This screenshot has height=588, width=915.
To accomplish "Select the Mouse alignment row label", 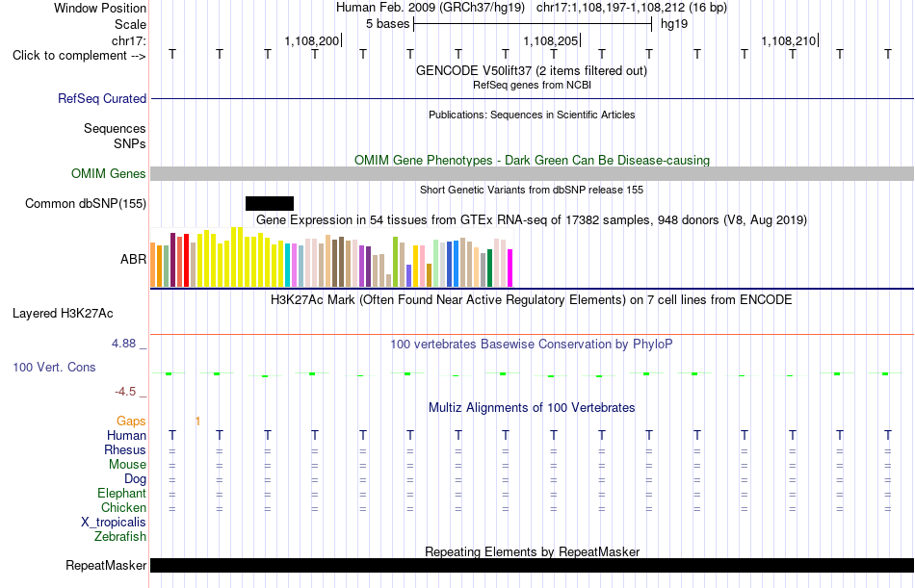I will [x=127, y=464].
